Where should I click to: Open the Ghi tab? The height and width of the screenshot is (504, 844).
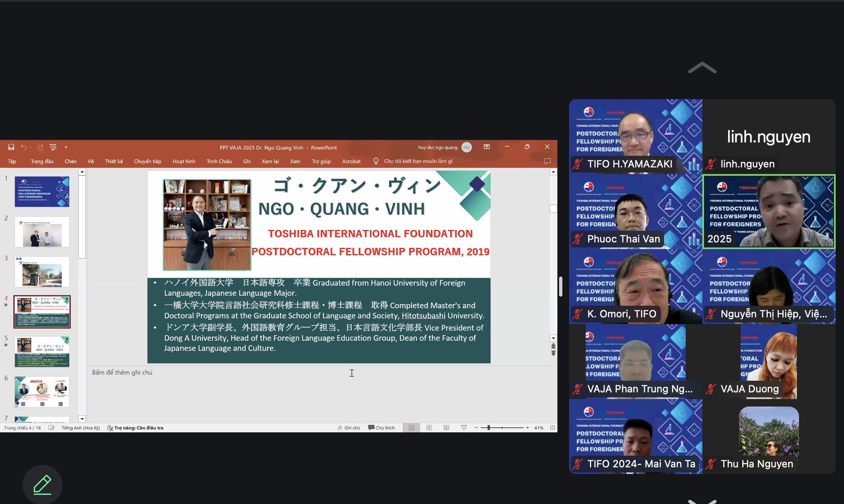[x=247, y=161]
